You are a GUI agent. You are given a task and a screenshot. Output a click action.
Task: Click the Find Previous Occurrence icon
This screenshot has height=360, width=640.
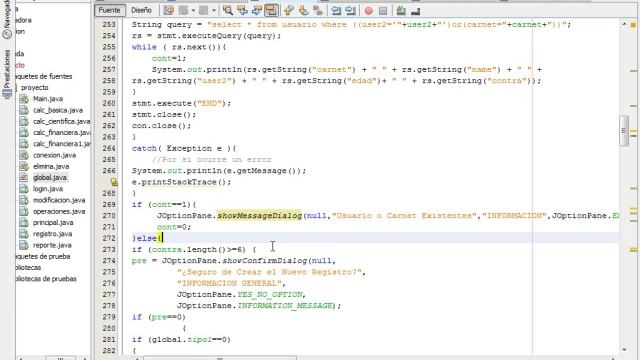click(x=242, y=11)
